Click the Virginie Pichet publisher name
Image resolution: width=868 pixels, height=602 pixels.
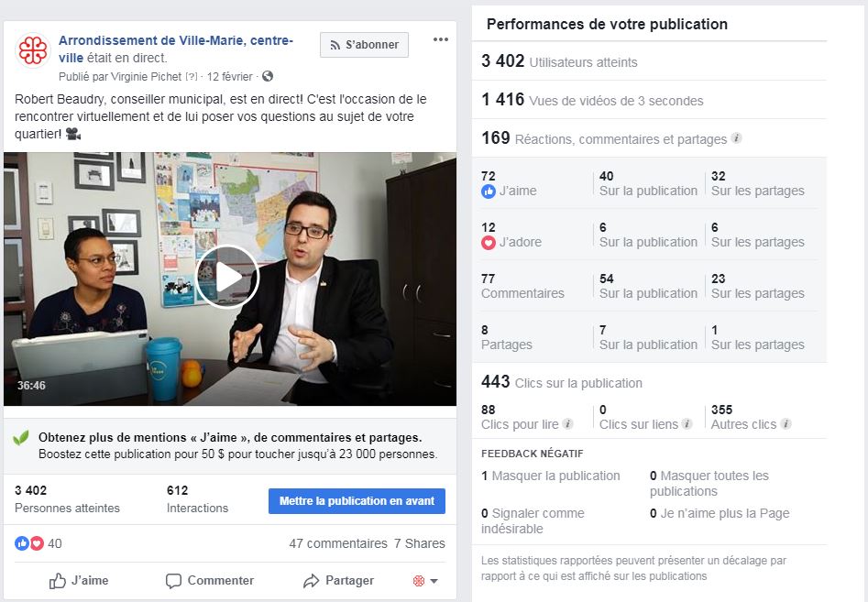click(146, 76)
